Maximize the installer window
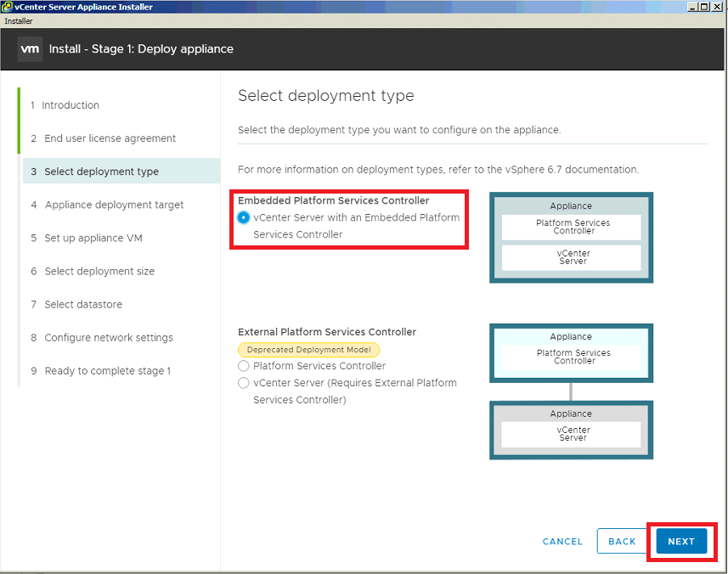 tap(705, 7)
